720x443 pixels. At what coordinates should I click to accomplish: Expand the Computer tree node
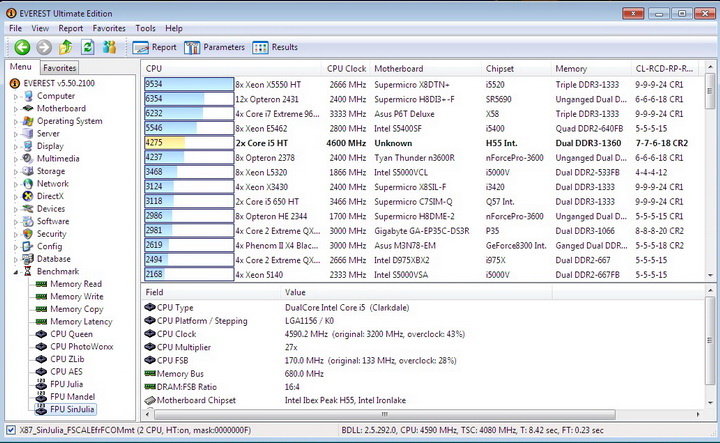[x=15, y=96]
